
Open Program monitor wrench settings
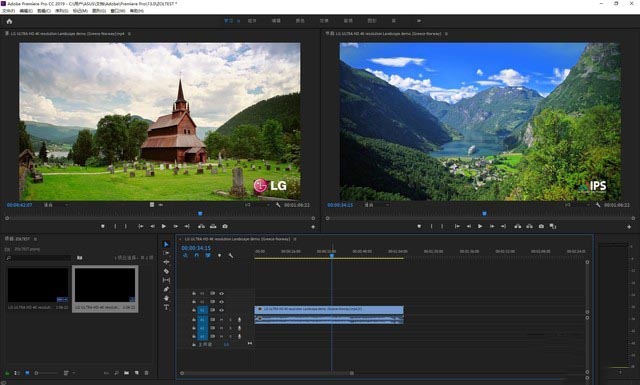coord(598,205)
